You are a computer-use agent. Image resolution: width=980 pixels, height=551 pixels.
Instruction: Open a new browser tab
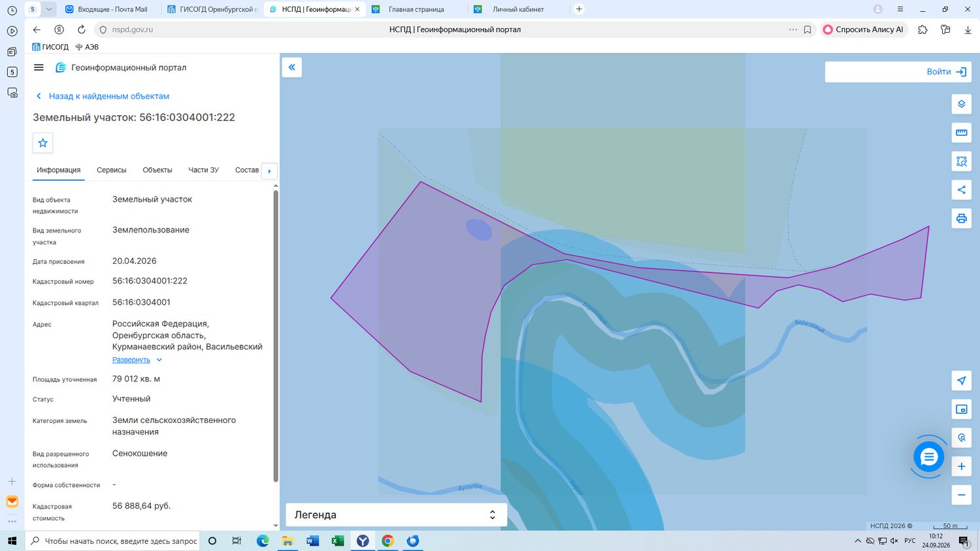(579, 9)
